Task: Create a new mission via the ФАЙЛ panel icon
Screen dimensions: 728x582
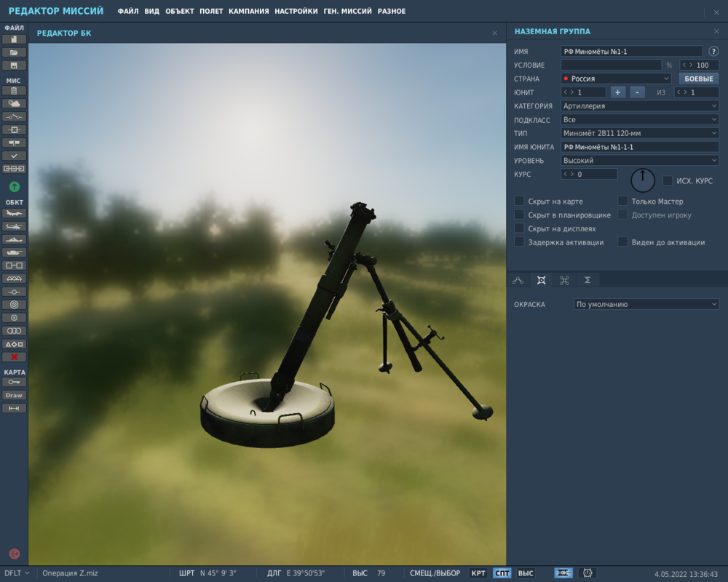Action: tap(15, 39)
